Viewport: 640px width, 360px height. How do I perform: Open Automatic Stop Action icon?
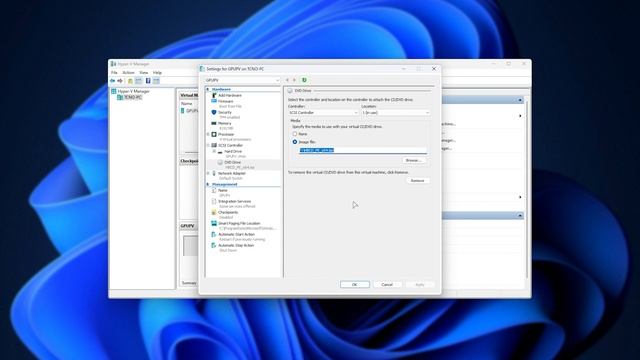[214, 245]
